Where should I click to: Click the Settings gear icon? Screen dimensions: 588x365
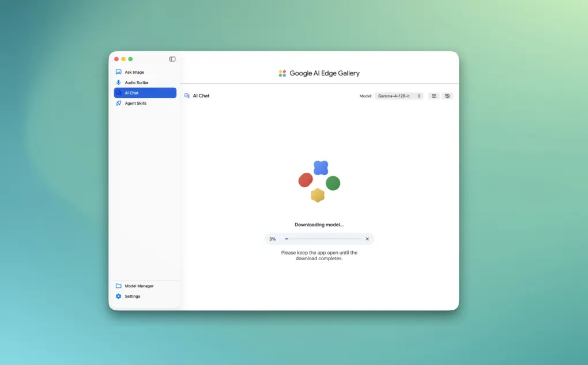[x=119, y=296]
